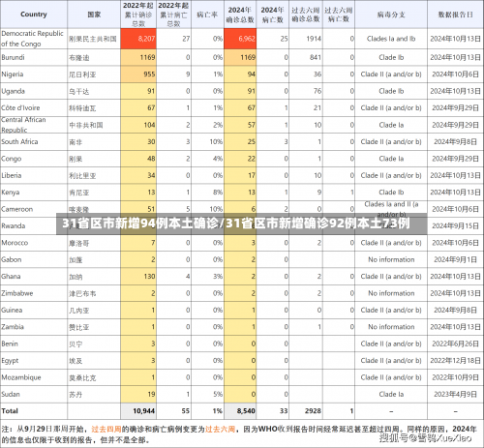Select the date "2022年10月9日"
Viewport: 484px width, 448px height.
pos(455,377)
